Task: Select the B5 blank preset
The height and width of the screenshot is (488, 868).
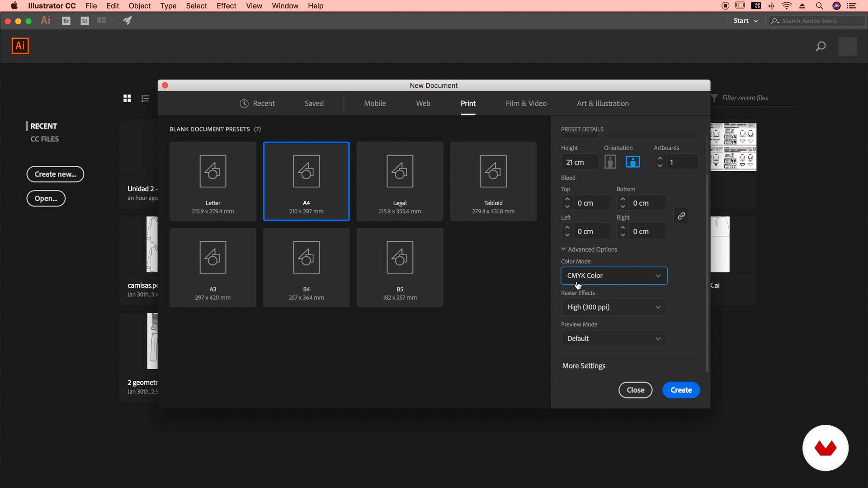Action: pyautogui.click(x=400, y=267)
